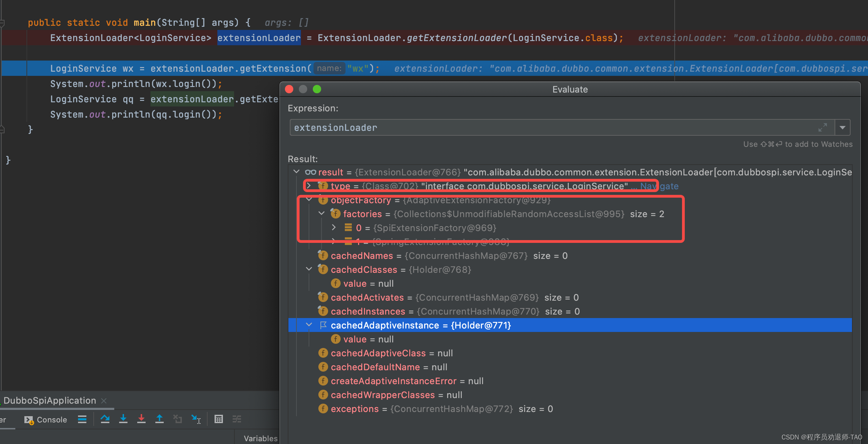868x444 pixels.
Task: Expand the expression field to multiline
Action: (x=823, y=128)
